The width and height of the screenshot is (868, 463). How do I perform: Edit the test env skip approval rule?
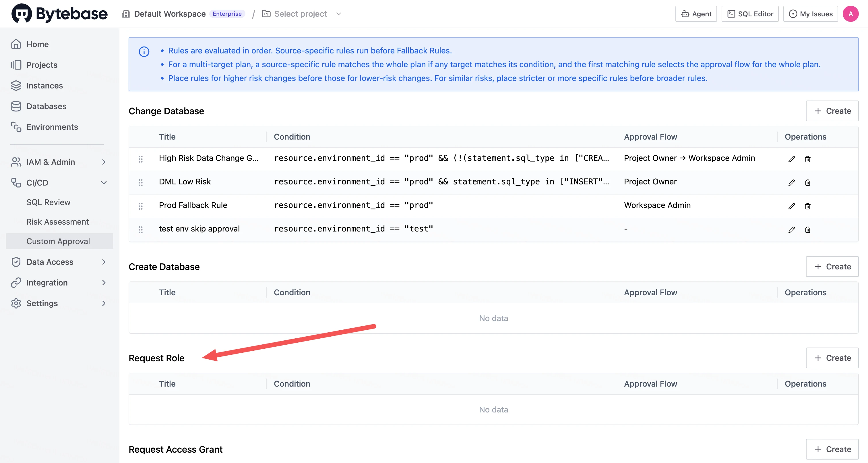[792, 230]
